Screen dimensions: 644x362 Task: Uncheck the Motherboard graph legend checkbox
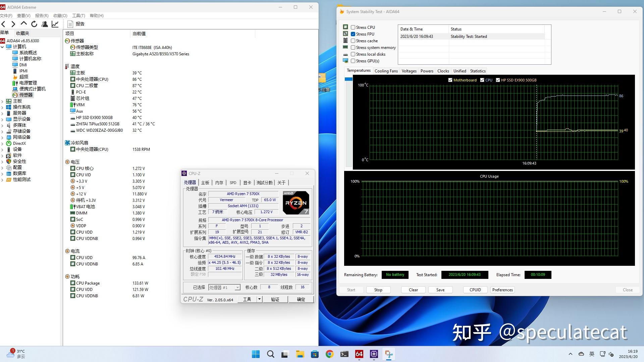pyautogui.click(x=450, y=80)
